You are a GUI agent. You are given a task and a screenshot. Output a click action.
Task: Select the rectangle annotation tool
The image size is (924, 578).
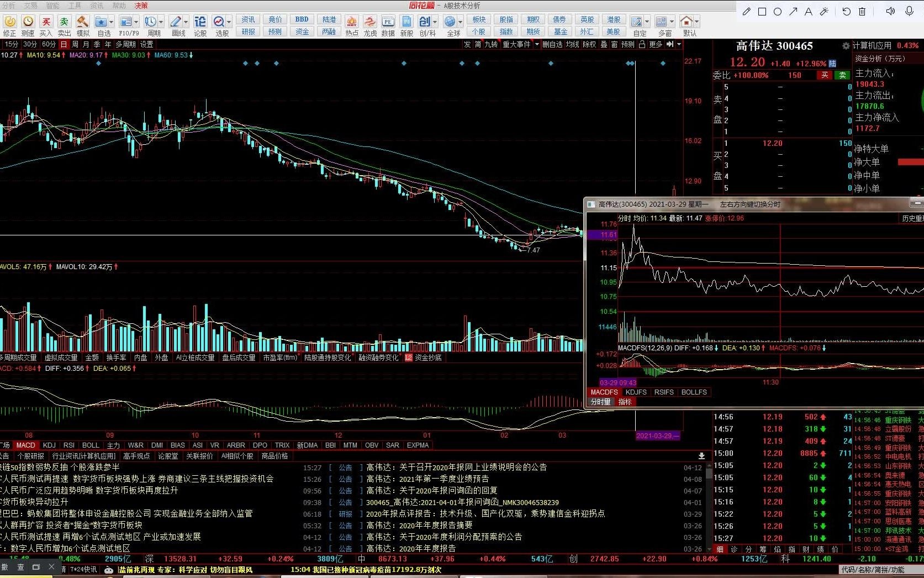[x=762, y=11]
